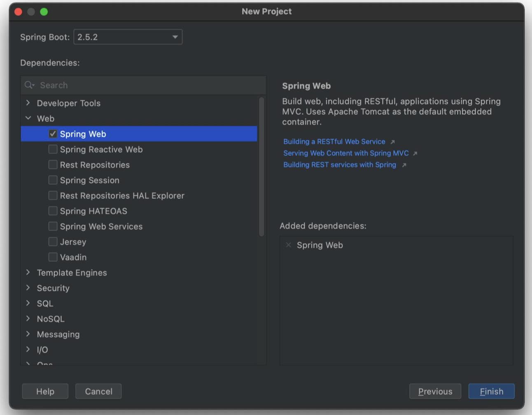Image resolution: width=532 pixels, height=415 pixels.
Task: Click the Cancel button
Action: click(x=98, y=391)
